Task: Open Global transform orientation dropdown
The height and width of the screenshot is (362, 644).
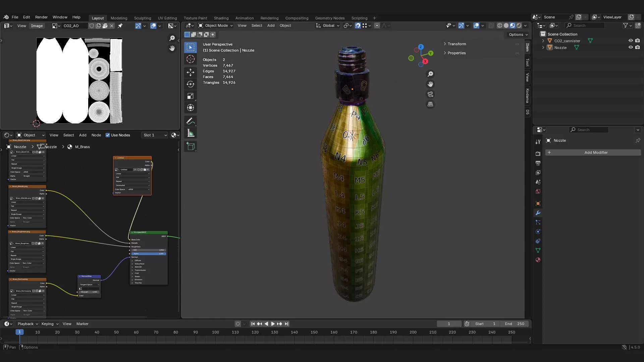Action: click(328, 25)
